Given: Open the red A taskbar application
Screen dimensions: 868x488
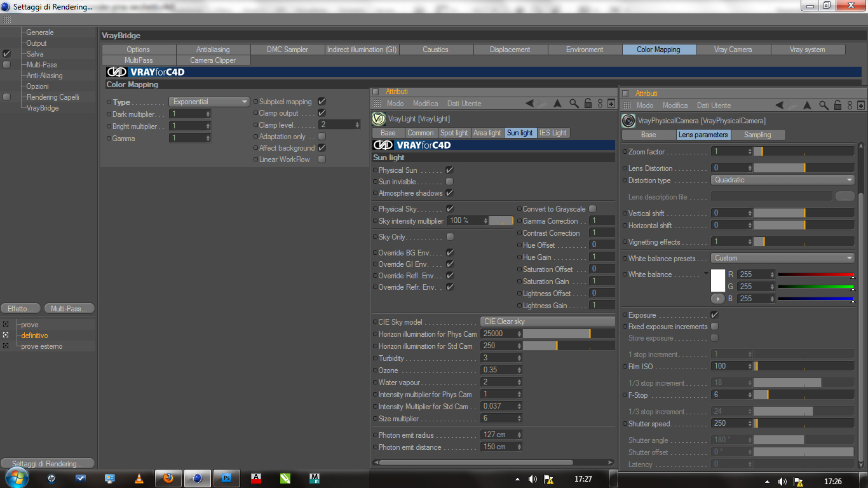Looking at the screenshot, I should point(256,478).
